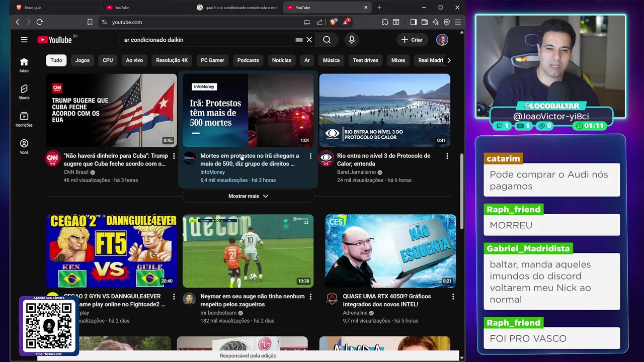Open the Neymar football video thumbnail
Image resolution: width=644 pixels, height=362 pixels.
click(248, 251)
